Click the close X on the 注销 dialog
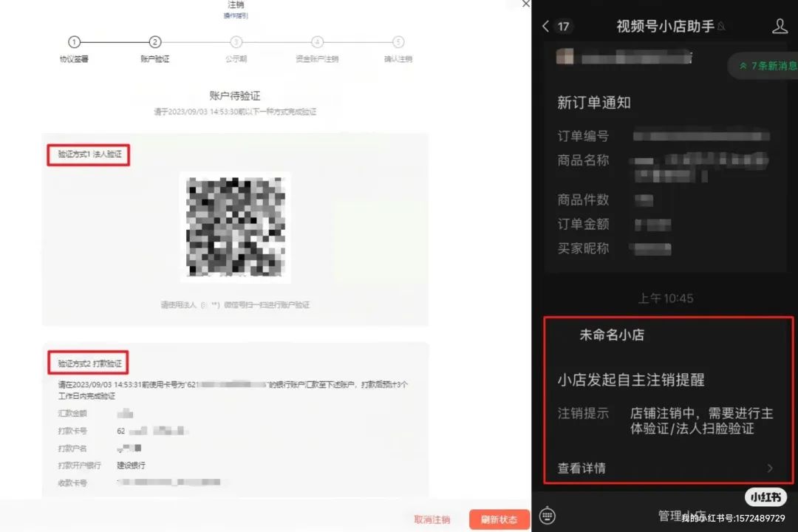798x532 pixels. pos(525,4)
